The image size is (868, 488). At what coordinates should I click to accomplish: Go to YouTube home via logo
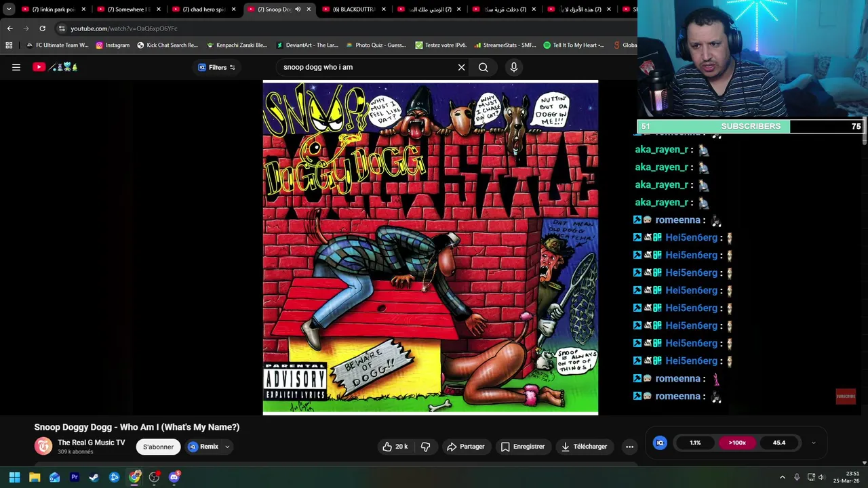[55, 67]
